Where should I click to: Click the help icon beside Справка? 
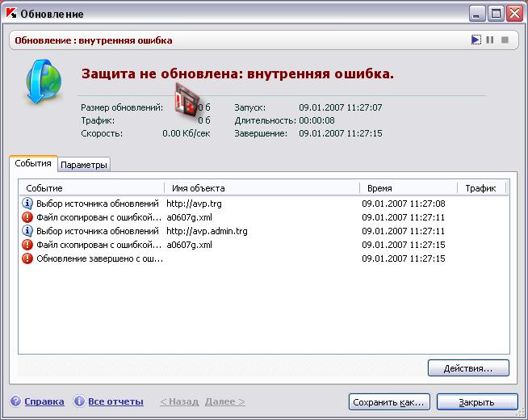pyautogui.click(x=16, y=401)
